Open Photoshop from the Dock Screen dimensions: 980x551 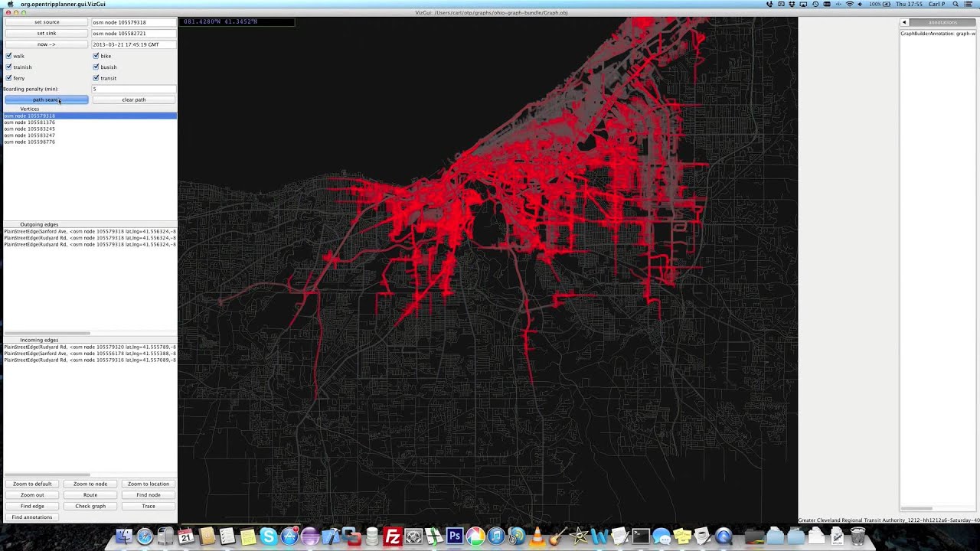click(455, 536)
